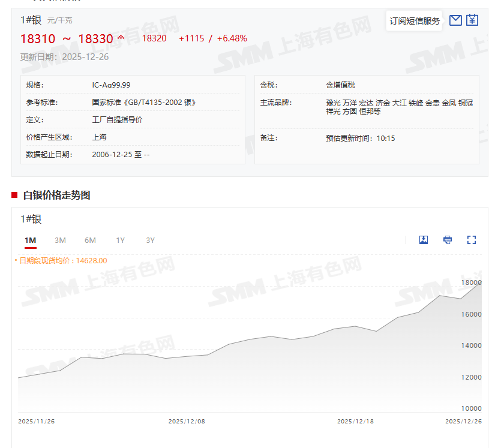This screenshot has width=492, height=448.
Task: Click the average price 18320 value
Action: 154,38
